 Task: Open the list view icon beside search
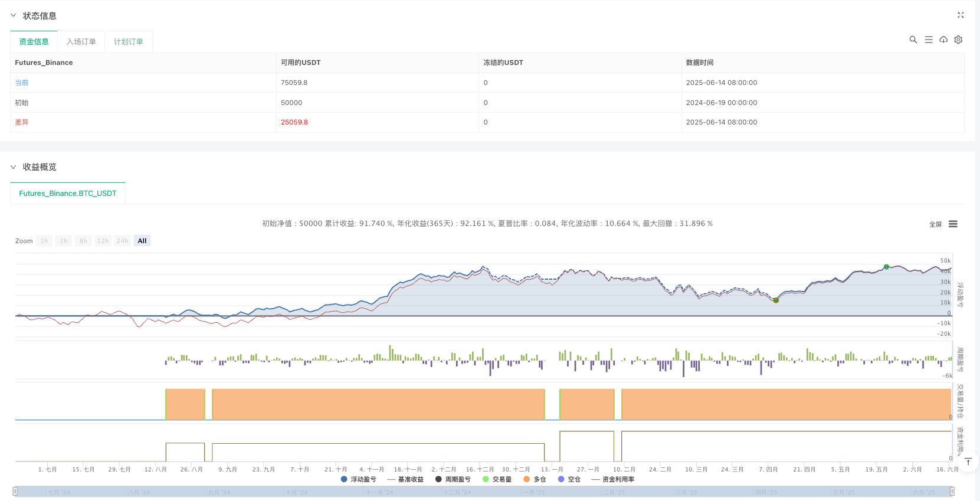click(928, 40)
